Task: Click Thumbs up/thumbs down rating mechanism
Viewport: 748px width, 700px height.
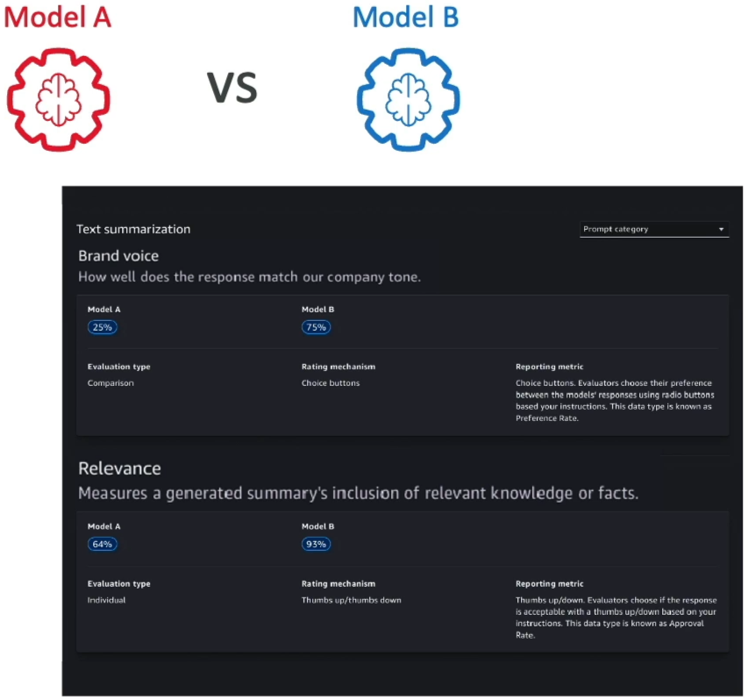Action: coord(351,600)
